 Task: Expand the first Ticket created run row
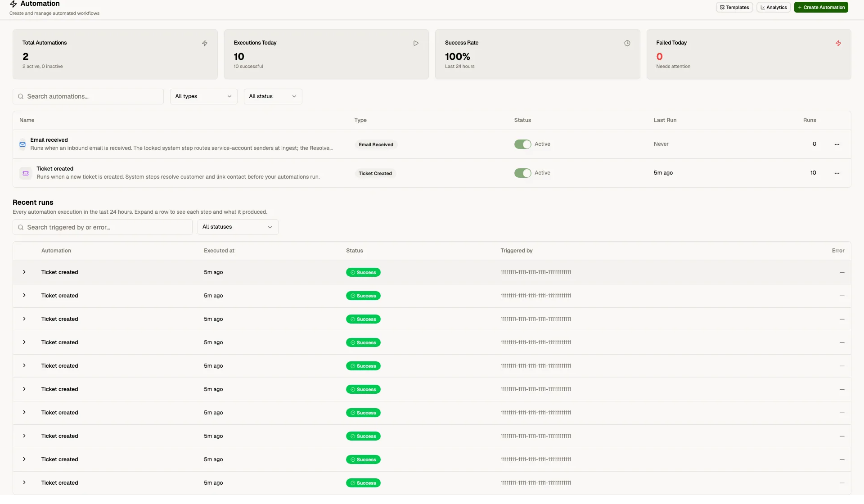pyautogui.click(x=24, y=272)
